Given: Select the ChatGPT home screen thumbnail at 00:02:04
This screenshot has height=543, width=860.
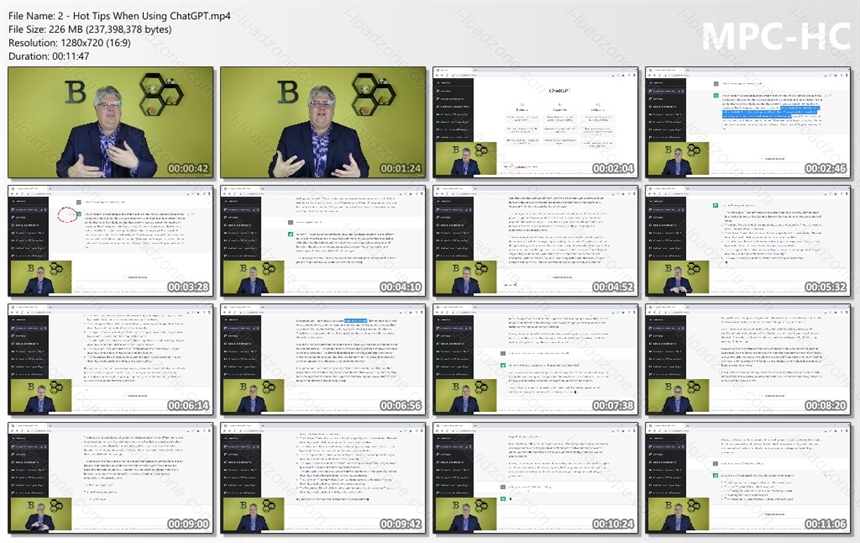Looking at the screenshot, I should pos(535,123).
